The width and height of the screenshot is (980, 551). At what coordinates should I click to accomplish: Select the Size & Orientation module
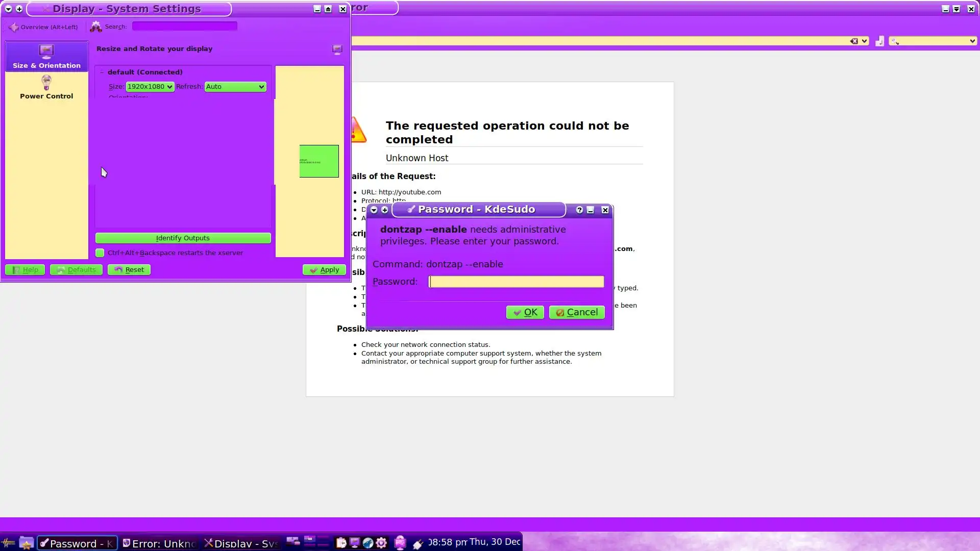click(x=46, y=56)
